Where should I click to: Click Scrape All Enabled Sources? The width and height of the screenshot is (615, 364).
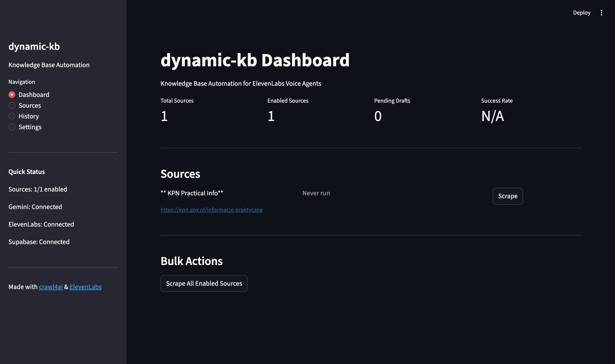204,283
